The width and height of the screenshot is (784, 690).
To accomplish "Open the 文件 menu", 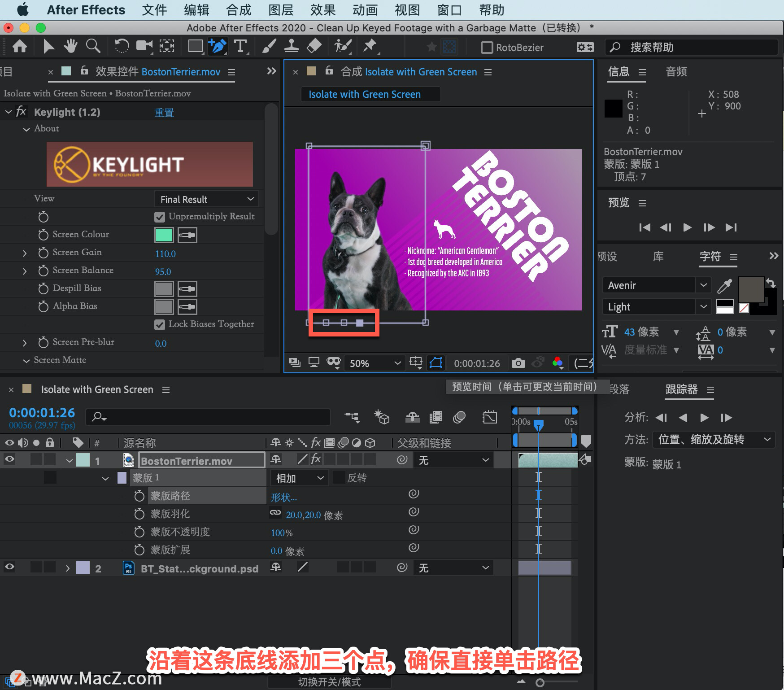I will pos(154,10).
